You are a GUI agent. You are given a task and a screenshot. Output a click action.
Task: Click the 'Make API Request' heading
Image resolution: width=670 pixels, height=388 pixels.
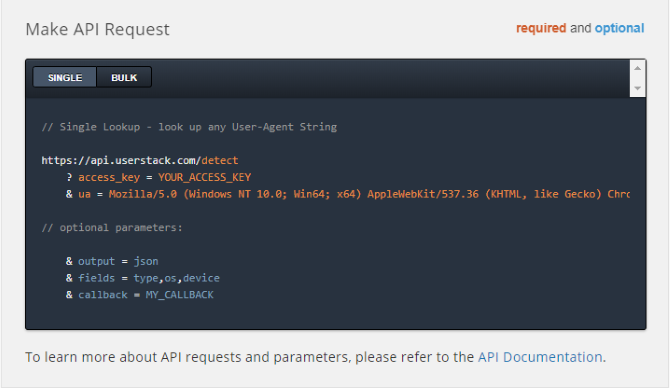click(x=97, y=29)
